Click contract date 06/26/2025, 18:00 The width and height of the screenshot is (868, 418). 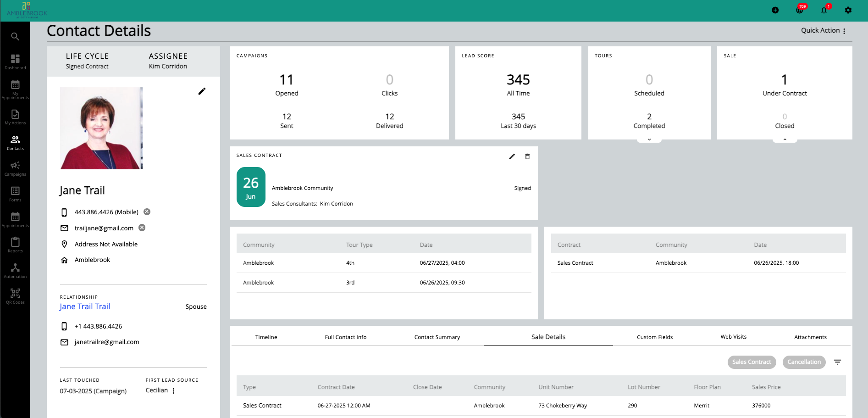pos(776,263)
